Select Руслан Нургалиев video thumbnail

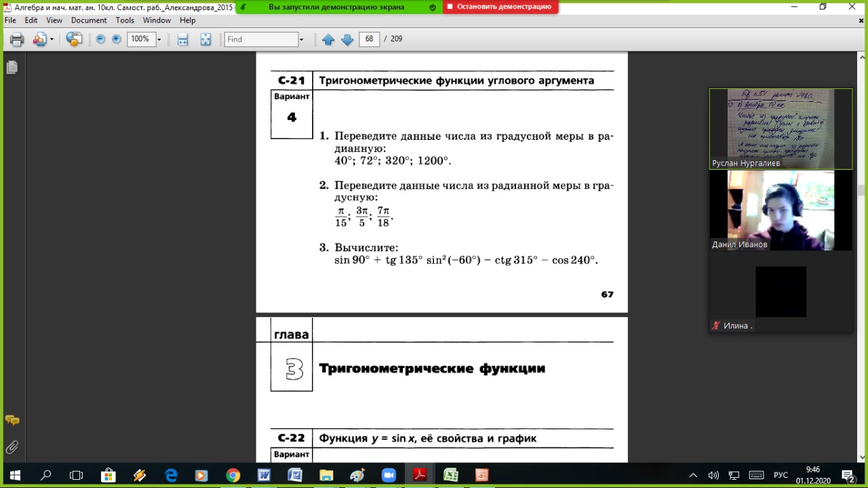(781, 128)
